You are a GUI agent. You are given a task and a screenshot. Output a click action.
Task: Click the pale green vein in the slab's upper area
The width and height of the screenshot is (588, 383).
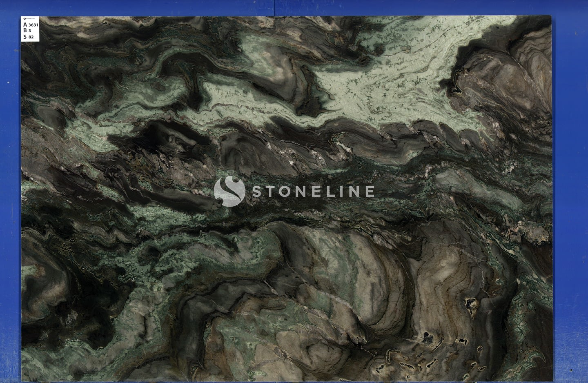(392, 82)
